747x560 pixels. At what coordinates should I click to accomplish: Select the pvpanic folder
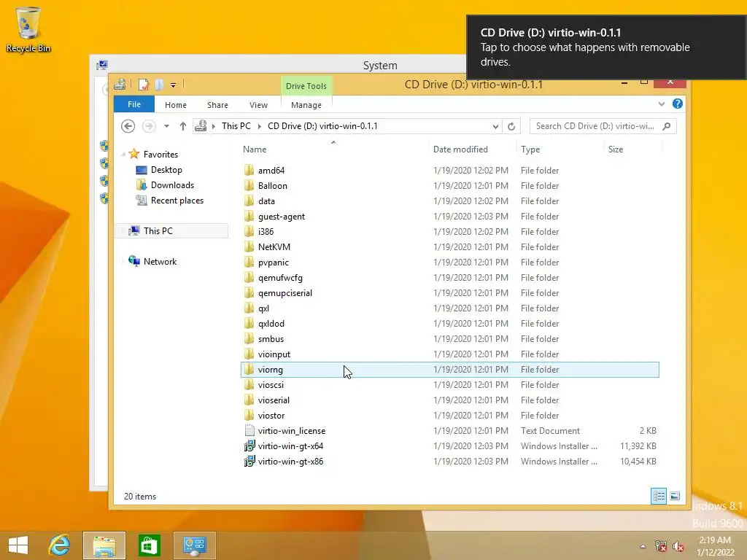(274, 262)
